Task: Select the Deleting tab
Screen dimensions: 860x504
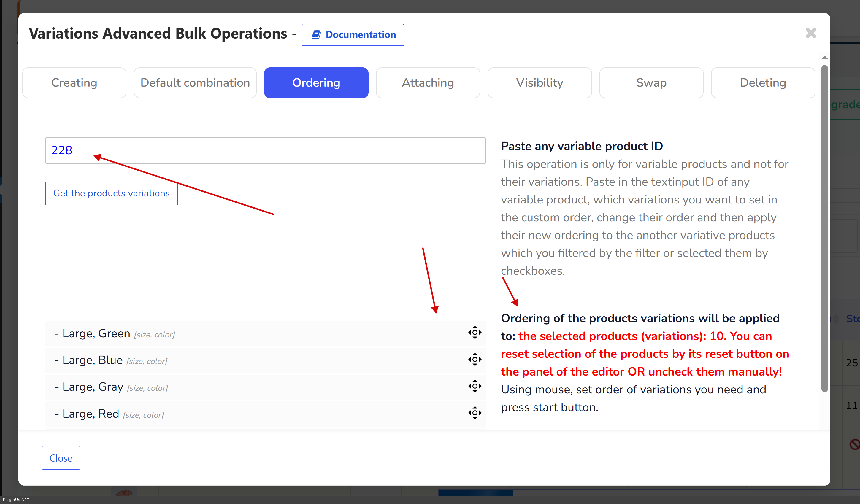Action: pyautogui.click(x=763, y=83)
